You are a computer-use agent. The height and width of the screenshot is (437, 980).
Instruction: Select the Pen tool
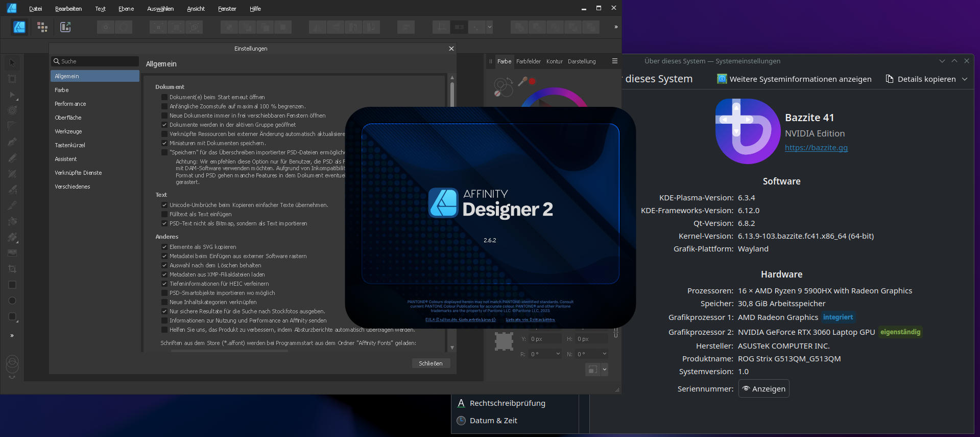[x=12, y=142]
